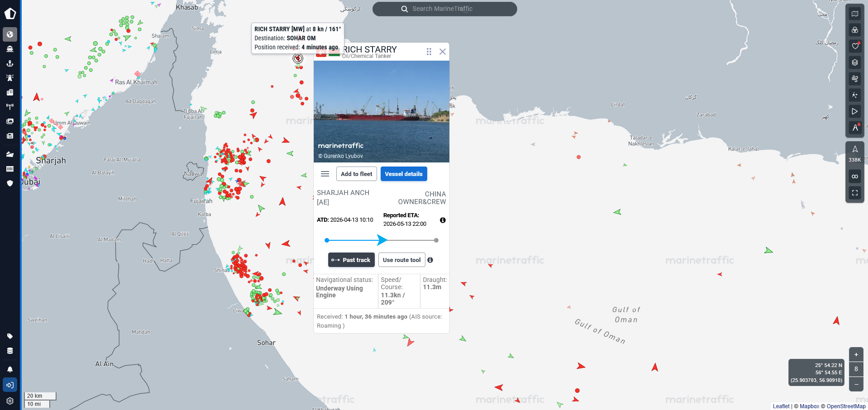Open the Vessels ship icon in sidebar
The height and width of the screenshot is (410, 868).
pos(10,49)
